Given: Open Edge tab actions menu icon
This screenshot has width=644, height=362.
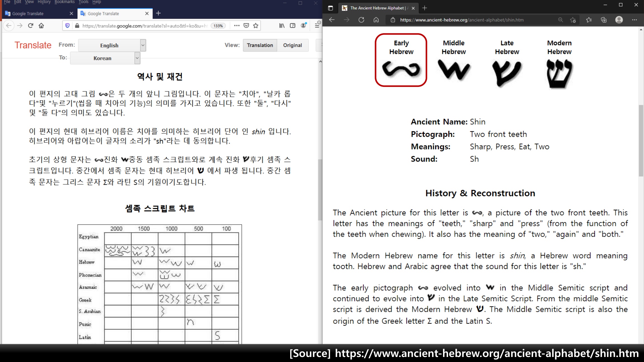Looking at the screenshot, I should (330, 8).
